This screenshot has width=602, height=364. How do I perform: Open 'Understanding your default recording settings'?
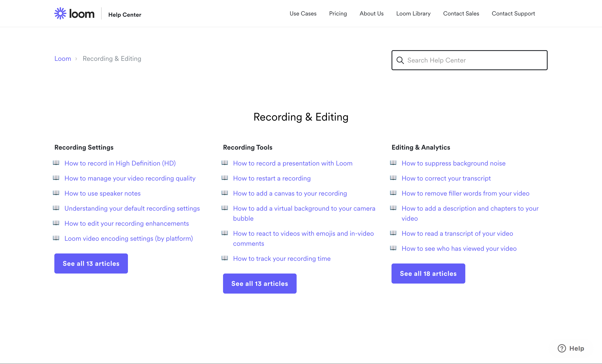(132, 208)
